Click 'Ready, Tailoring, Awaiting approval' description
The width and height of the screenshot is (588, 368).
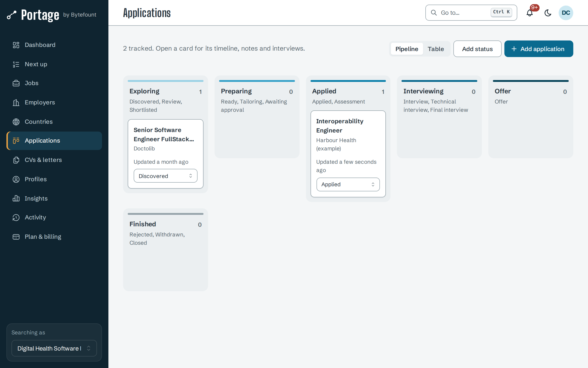(254, 106)
